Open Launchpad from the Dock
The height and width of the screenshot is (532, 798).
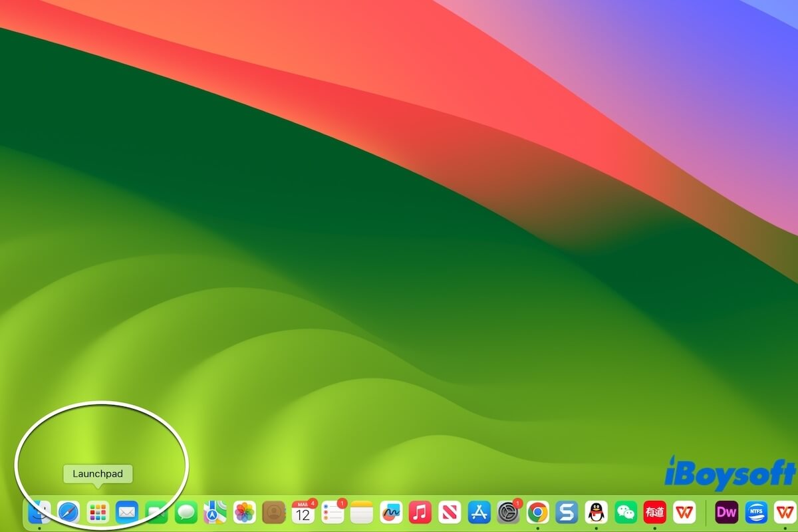pos(96,512)
